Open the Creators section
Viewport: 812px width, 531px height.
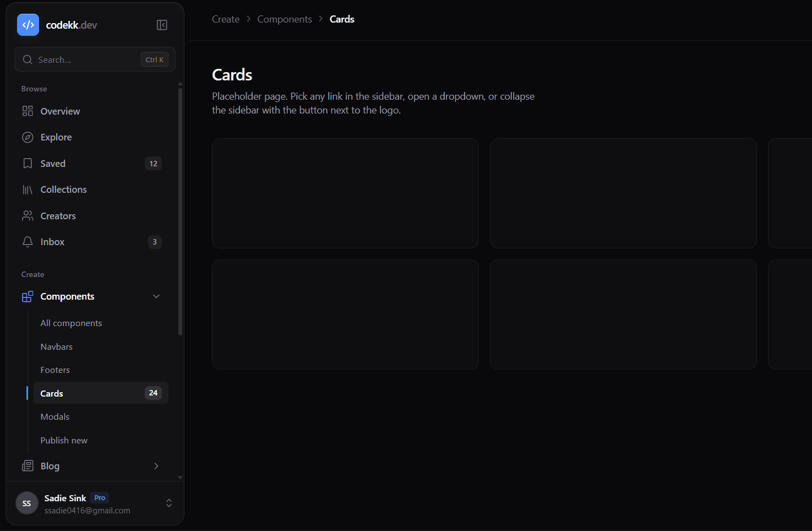coord(91,216)
